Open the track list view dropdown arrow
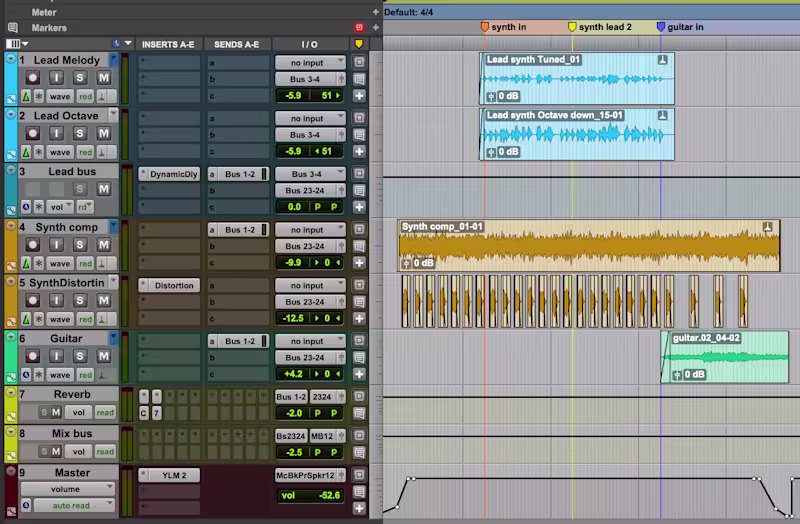This screenshot has height=524, width=800. (25, 44)
